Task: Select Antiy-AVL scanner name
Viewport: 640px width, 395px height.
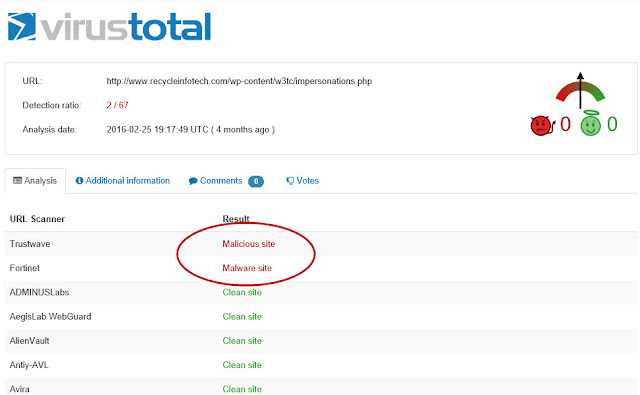Action: pyautogui.click(x=29, y=365)
